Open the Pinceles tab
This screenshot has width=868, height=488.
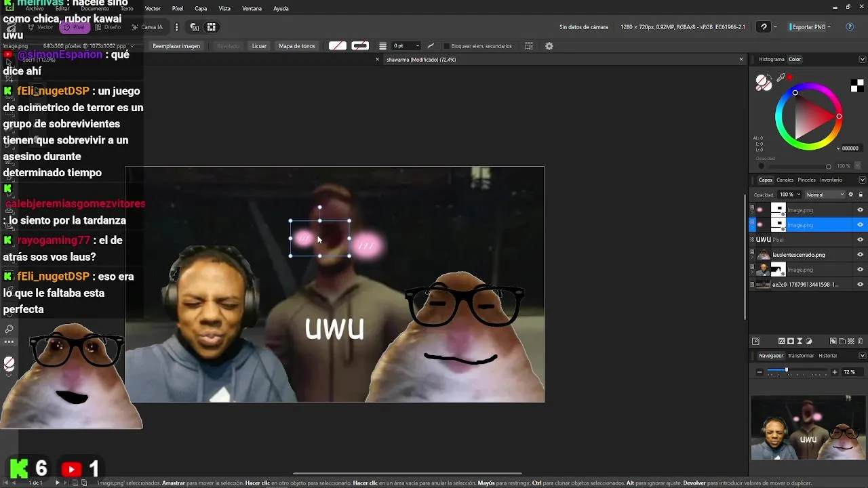point(806,180)
